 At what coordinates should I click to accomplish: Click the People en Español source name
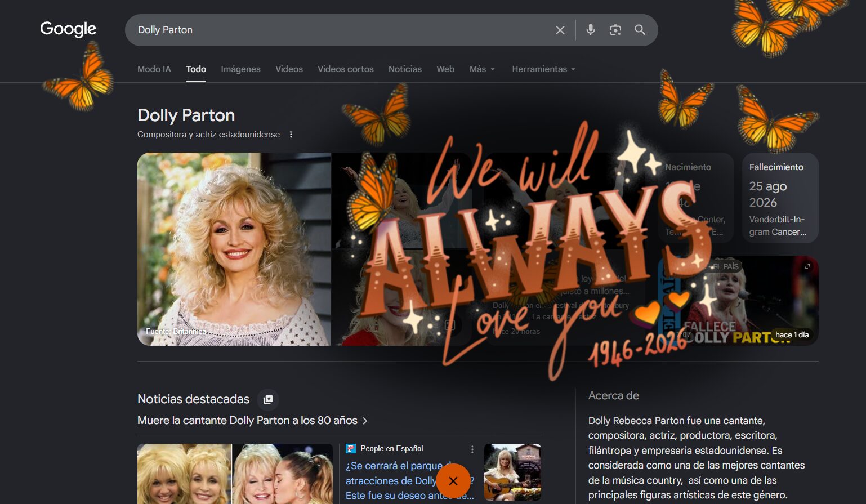point(392,449)
